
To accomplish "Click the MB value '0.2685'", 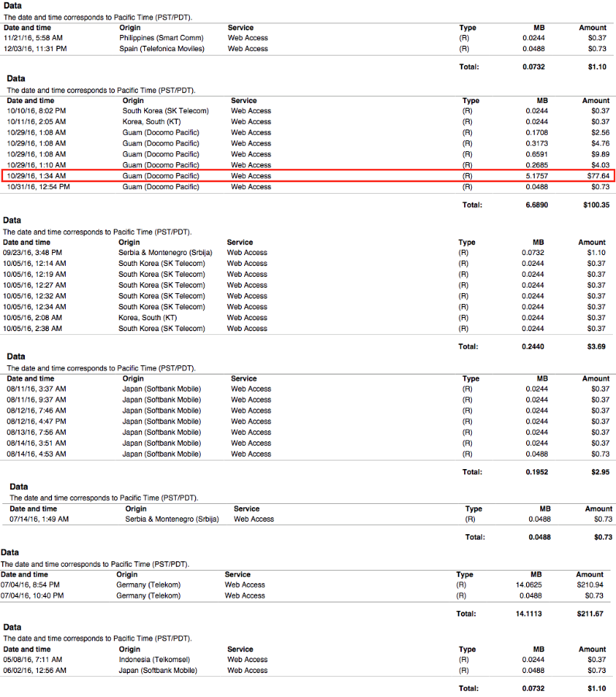I will (x=537, y=165).
